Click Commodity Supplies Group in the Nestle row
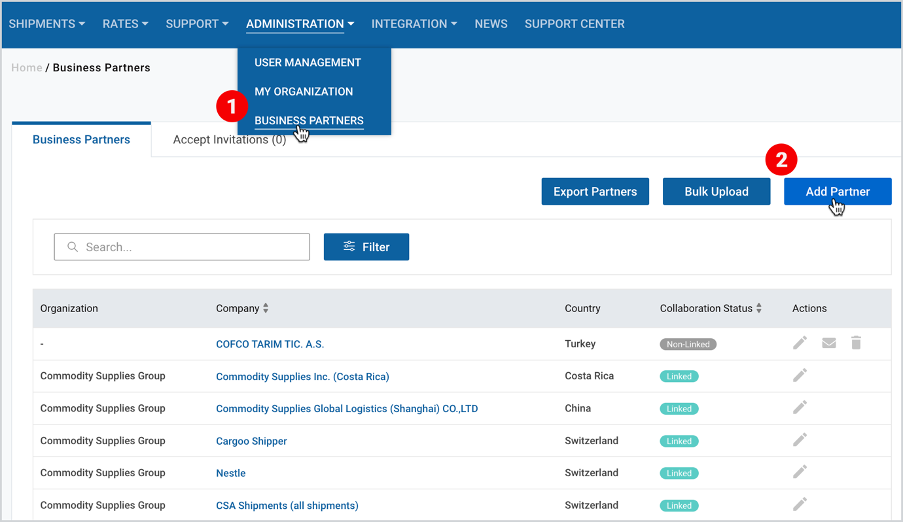Screen dimensions: 904x522 103,472
